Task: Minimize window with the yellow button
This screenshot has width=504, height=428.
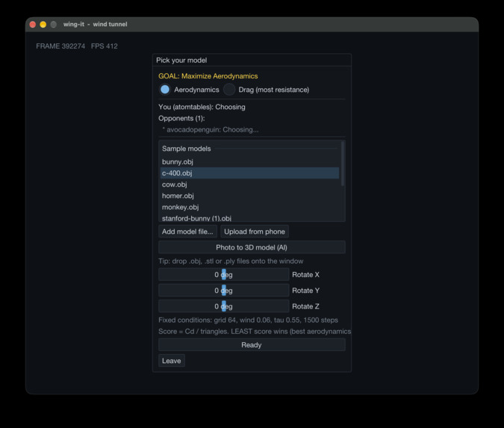Action: 43,25
